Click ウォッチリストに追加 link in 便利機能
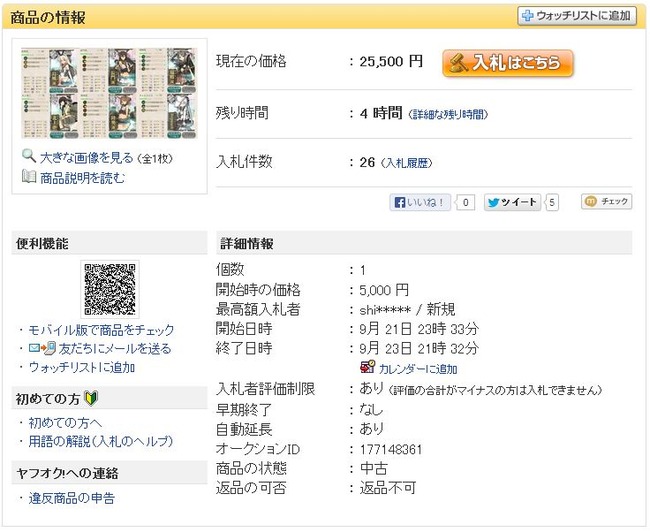 82,367
